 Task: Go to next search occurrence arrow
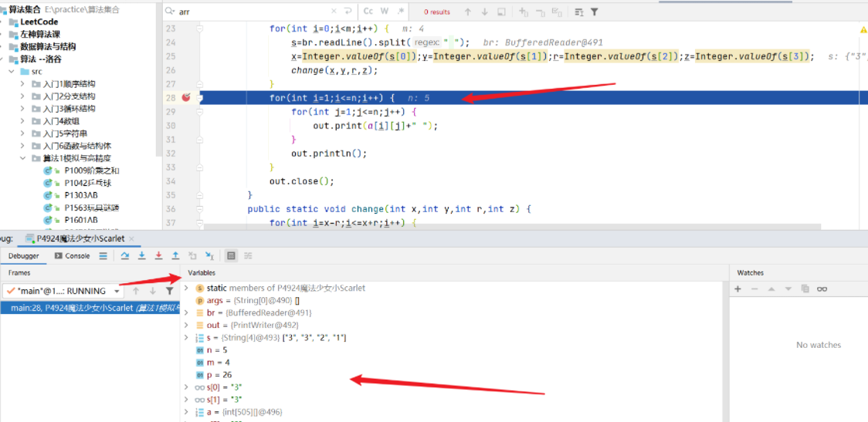[484, 11]
